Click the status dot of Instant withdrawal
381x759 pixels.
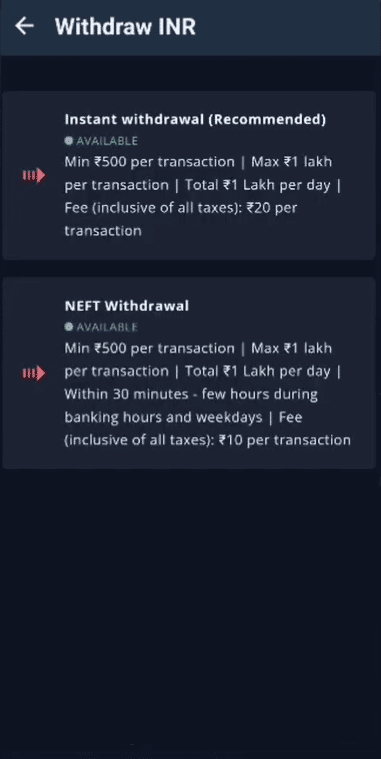69,141
